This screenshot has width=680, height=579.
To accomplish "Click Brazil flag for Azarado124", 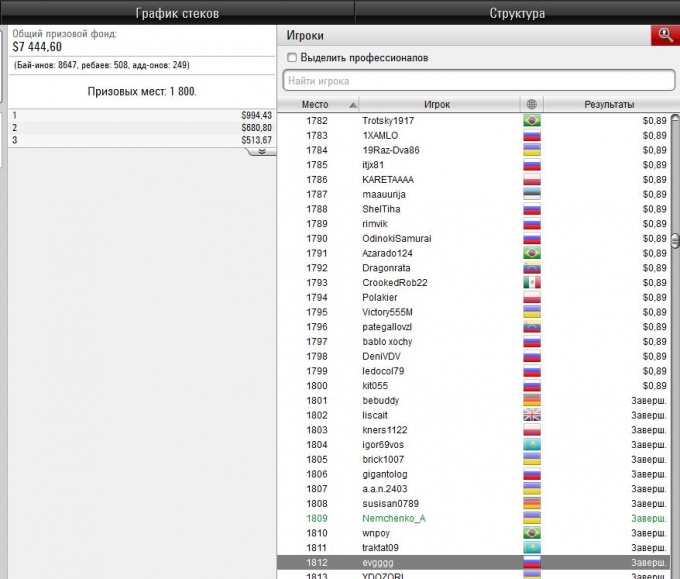I will point(532,253).
